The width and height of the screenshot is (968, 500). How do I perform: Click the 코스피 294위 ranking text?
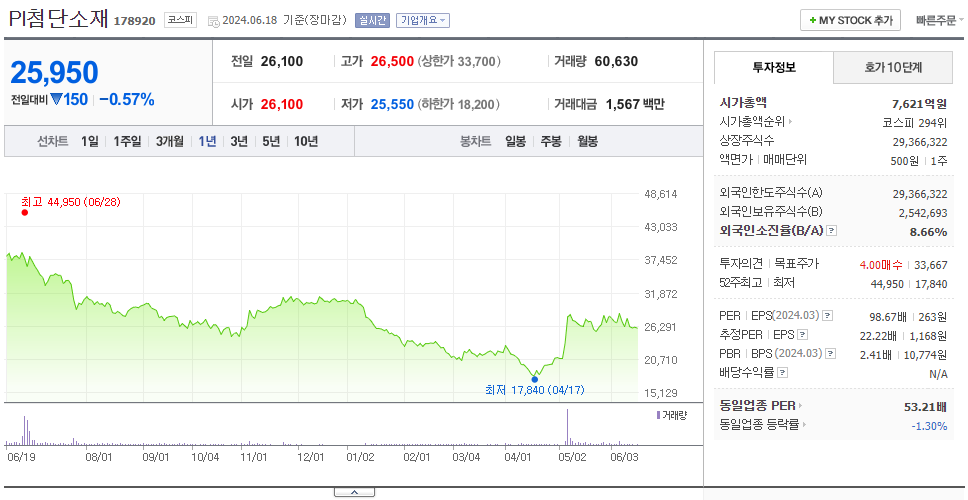coord(914,122)
